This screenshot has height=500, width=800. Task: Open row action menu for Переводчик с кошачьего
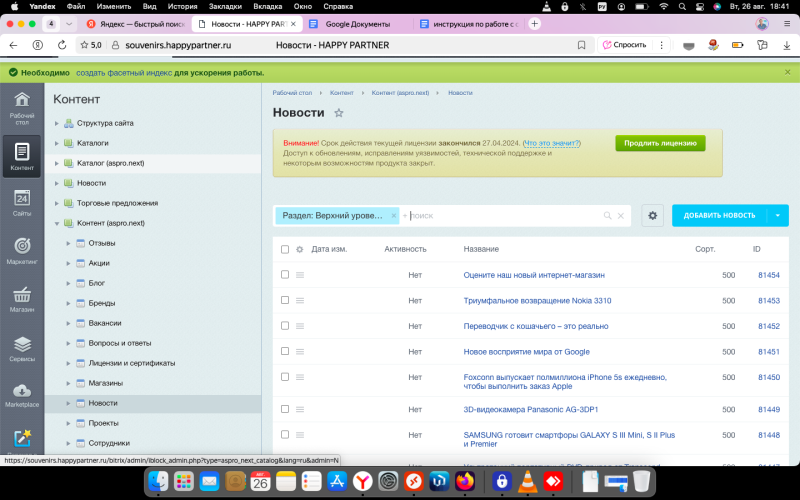coord(300,326)
